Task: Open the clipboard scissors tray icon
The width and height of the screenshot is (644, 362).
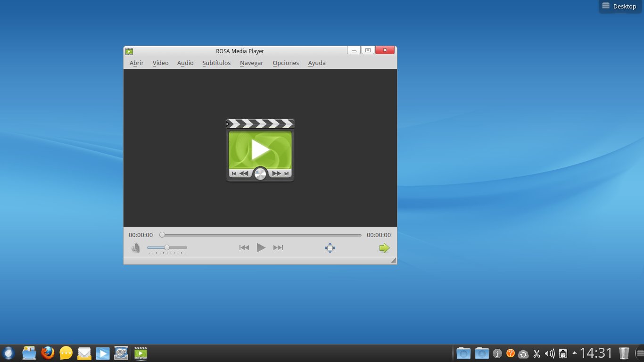Action: pos(537,354)
